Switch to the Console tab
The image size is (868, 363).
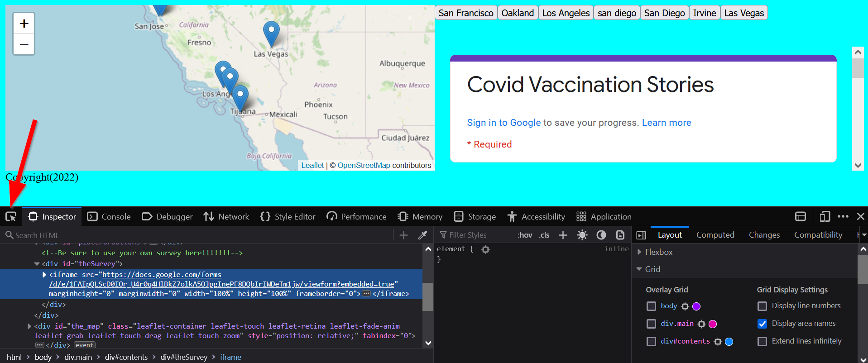(x=109, y=217)
